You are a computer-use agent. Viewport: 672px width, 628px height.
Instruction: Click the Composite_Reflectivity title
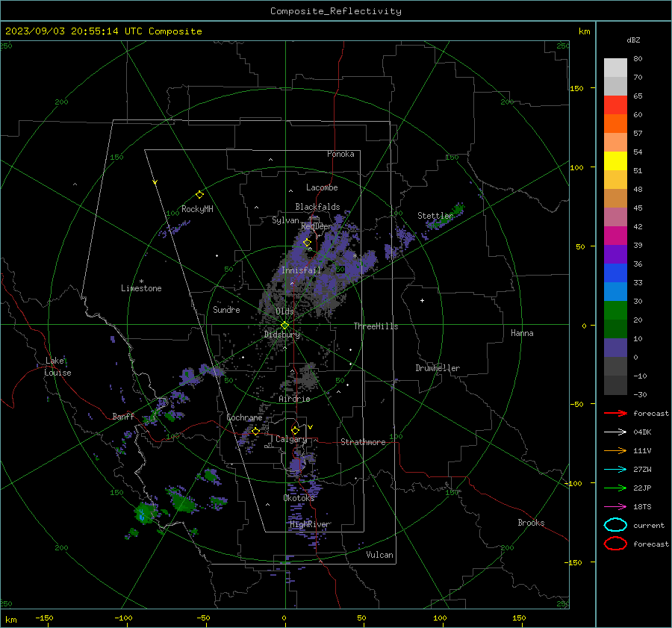point(336,11)
